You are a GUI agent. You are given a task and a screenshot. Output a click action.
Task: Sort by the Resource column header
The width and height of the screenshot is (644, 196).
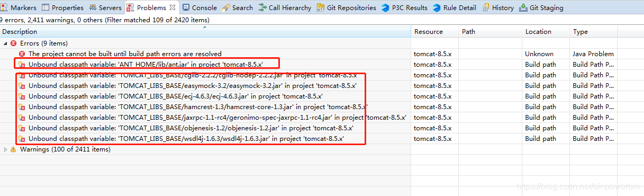pyautogui.click(x=435, y=32)
